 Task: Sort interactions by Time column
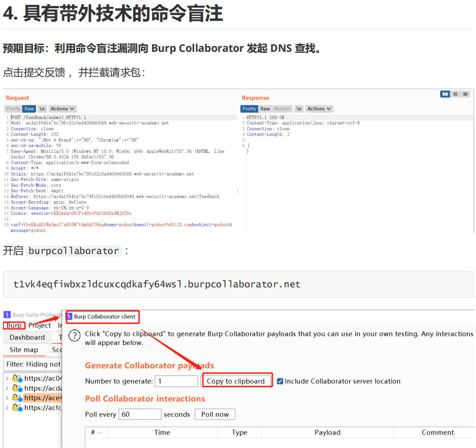click(162, 433)
